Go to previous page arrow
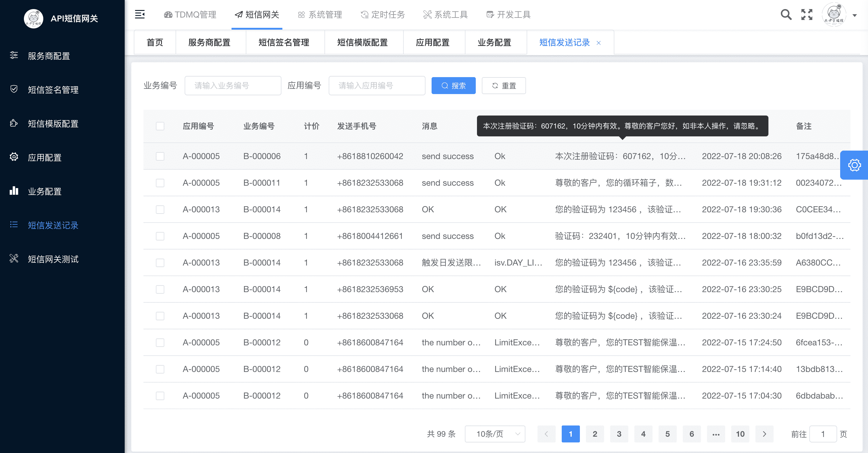The height and width of the screenshot is (453, 868). click(546, 434)
